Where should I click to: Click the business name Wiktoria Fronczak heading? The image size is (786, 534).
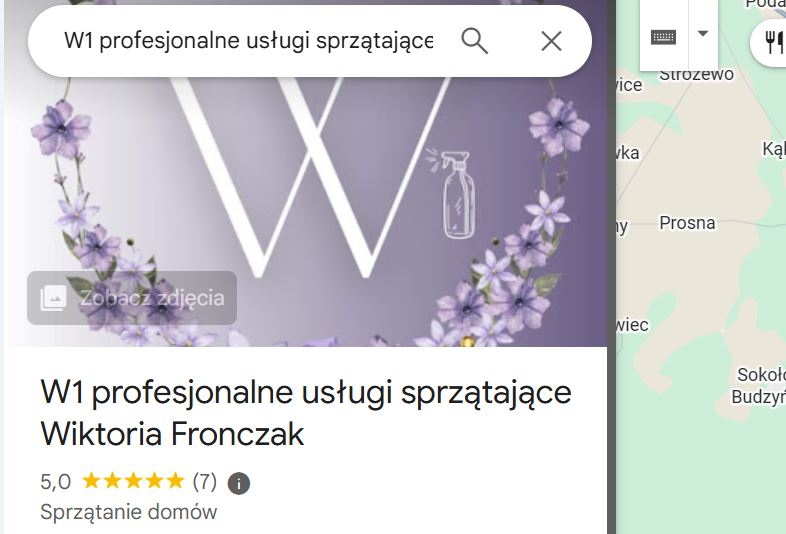306,413
